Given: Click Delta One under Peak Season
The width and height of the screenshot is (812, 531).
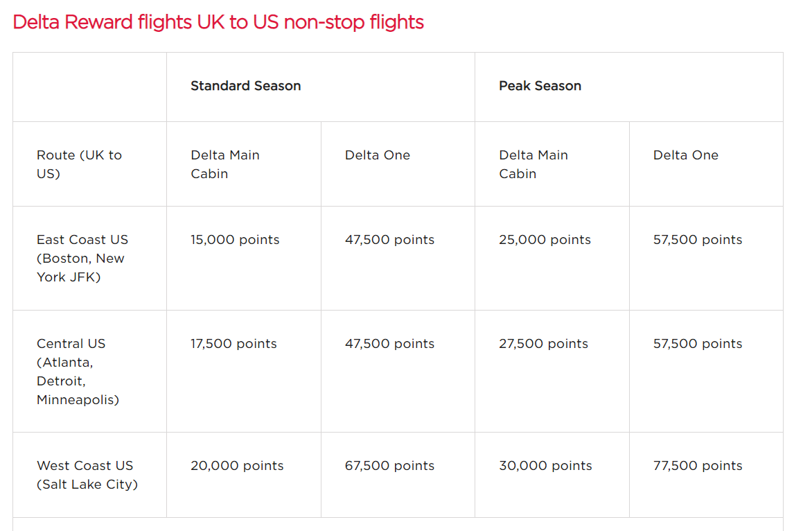Looking at the screenshot, I should (x=686, y=155).
